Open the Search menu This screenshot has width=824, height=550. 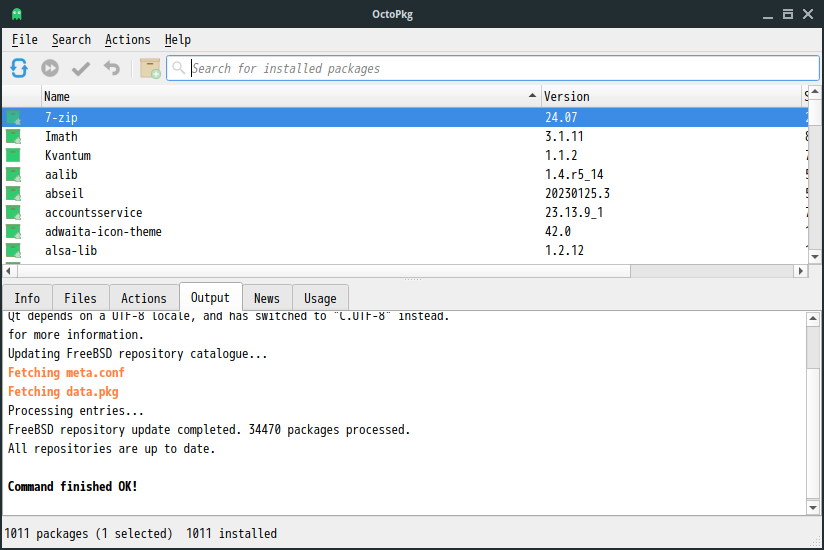71,40
